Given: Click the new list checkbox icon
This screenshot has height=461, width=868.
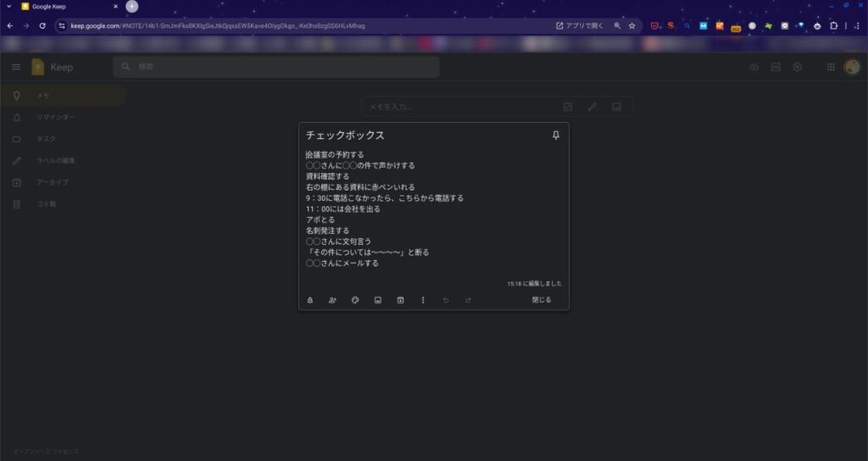Looking at the screenshot, I should [x=568, y=107].
